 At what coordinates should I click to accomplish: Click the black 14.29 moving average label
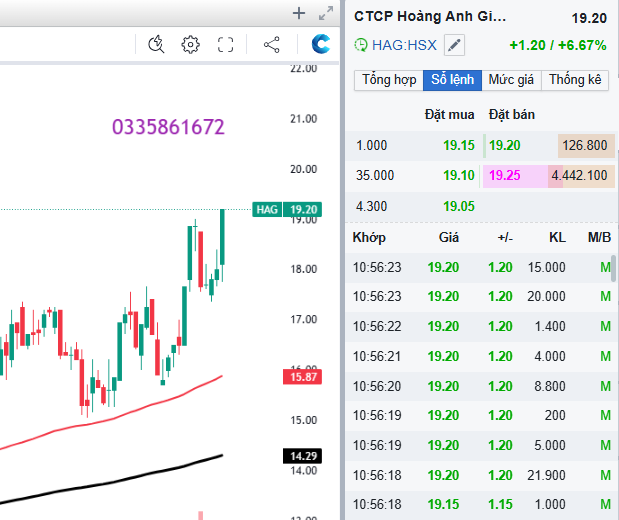(302, 456)
